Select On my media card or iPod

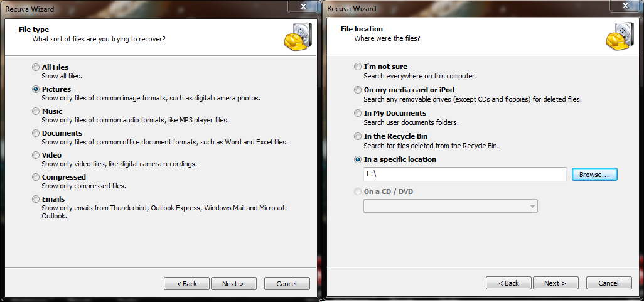tap(358, 90)
